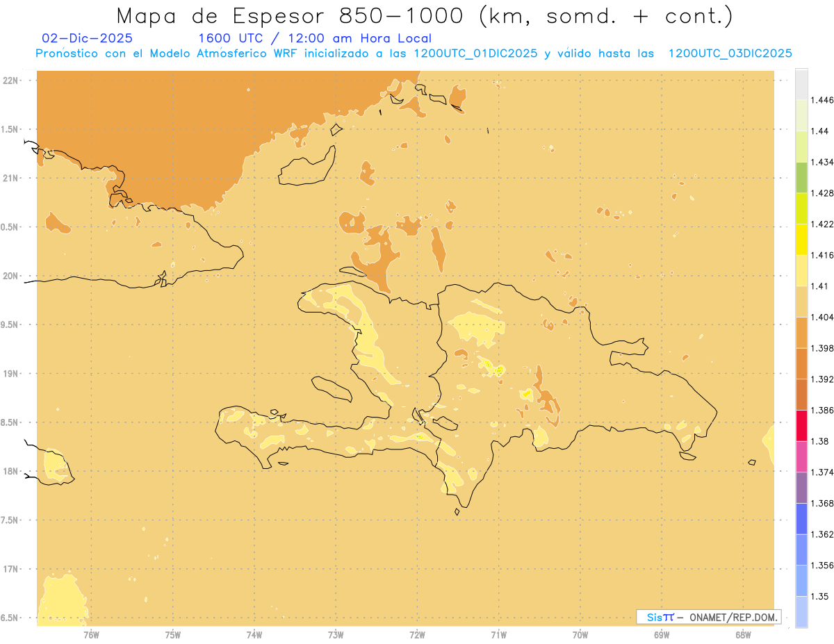Click the forecast line beginning "Pronostico con el Modelo"
This screenshot has width=834, height=644.
click(x=414, y=53)
